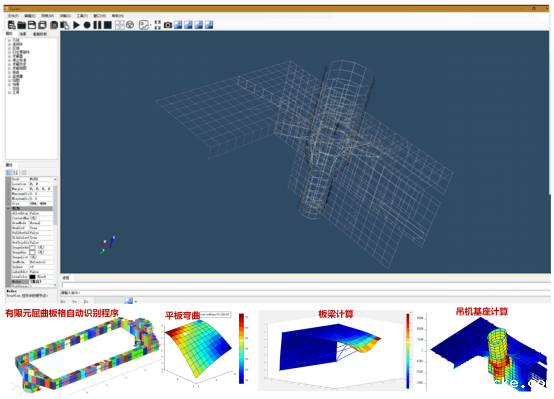Toggle alphabetical sort in the properties panel

coord(16,172)
